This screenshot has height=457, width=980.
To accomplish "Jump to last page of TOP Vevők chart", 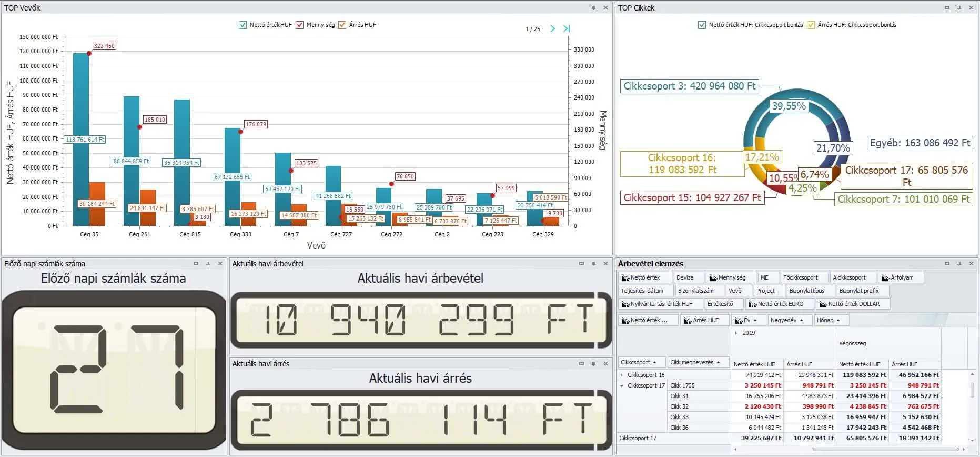I will (x=566, y=28).
